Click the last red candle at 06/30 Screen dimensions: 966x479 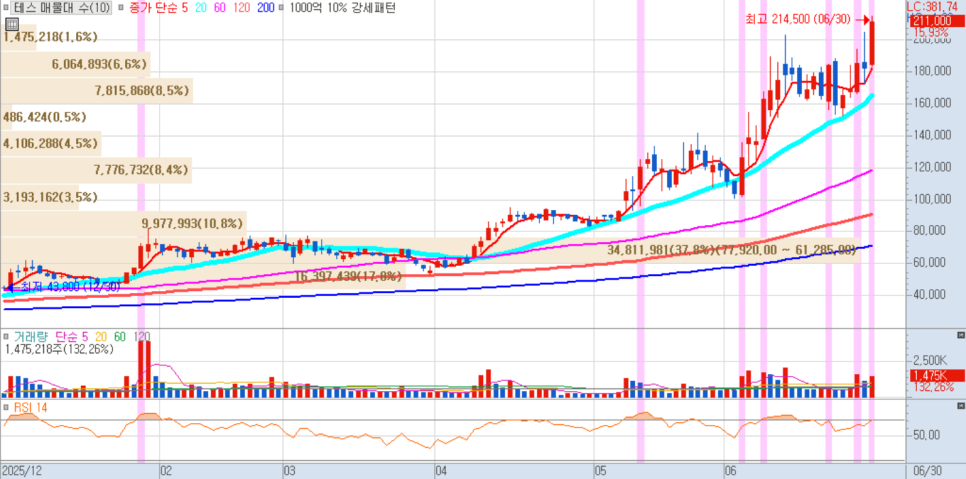tap(872, 43)
